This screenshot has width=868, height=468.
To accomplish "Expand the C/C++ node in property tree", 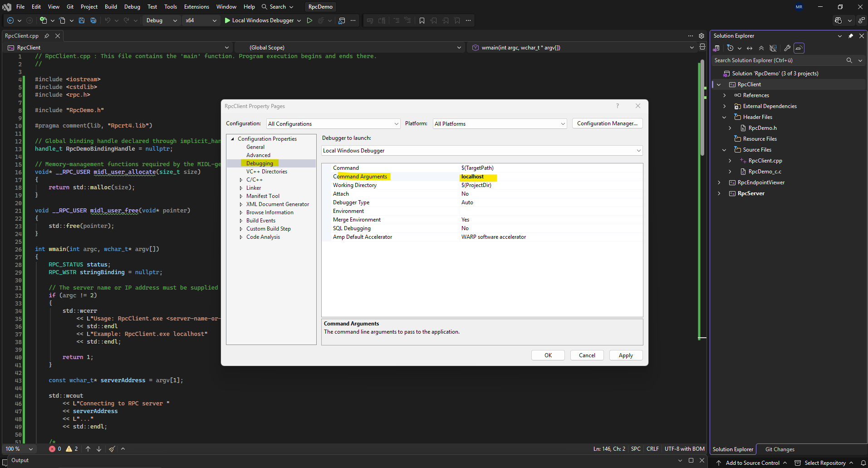I will tap(241, 180).
